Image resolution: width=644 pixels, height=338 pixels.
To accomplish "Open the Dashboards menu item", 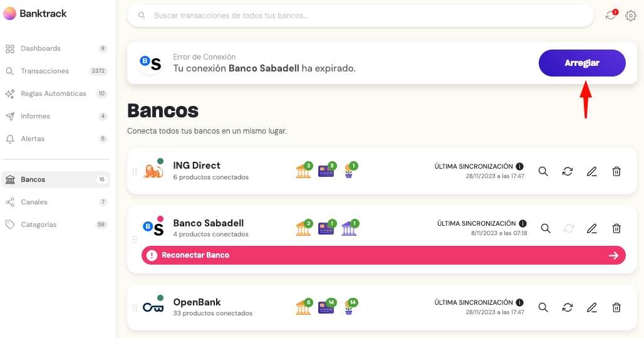I will [41, 48].
